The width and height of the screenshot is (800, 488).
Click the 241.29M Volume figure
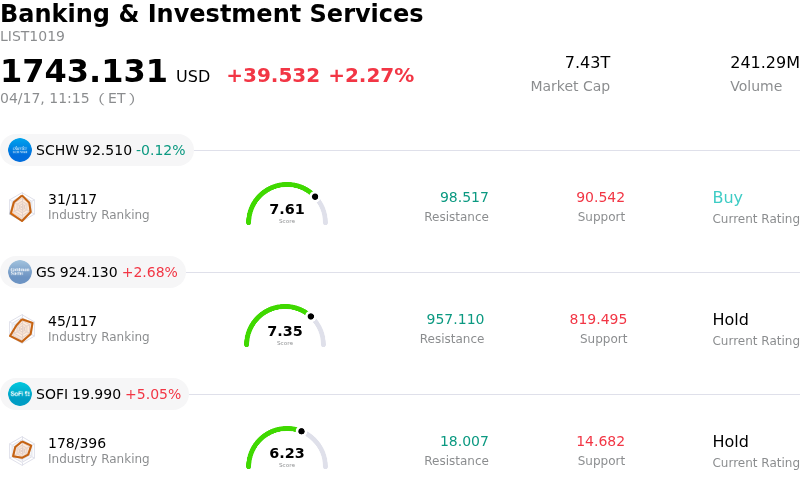764,63
